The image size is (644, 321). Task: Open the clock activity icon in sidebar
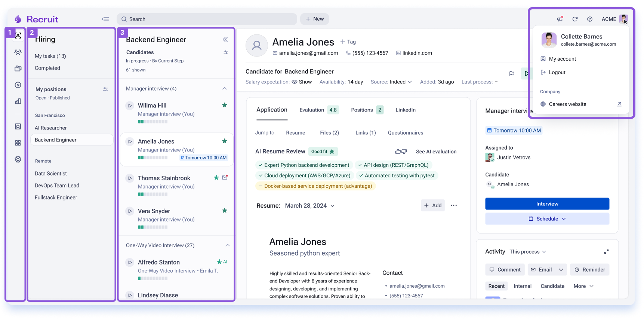18,85
